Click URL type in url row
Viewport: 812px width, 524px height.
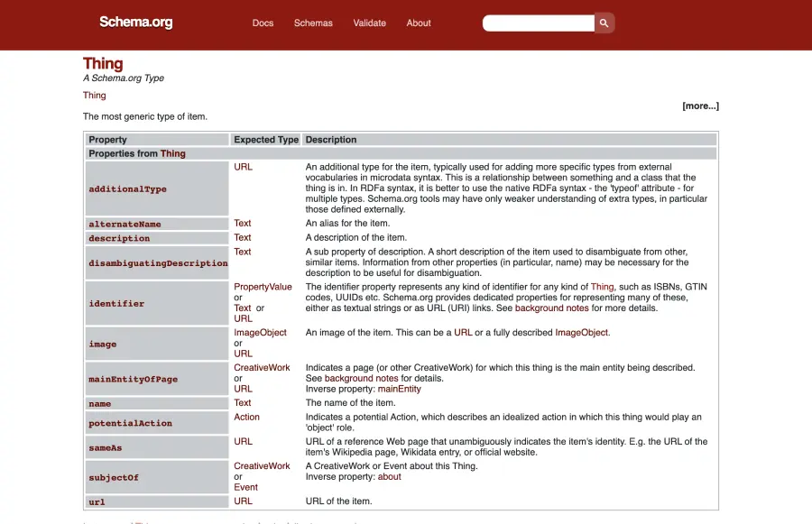click(x=243, y=501)
